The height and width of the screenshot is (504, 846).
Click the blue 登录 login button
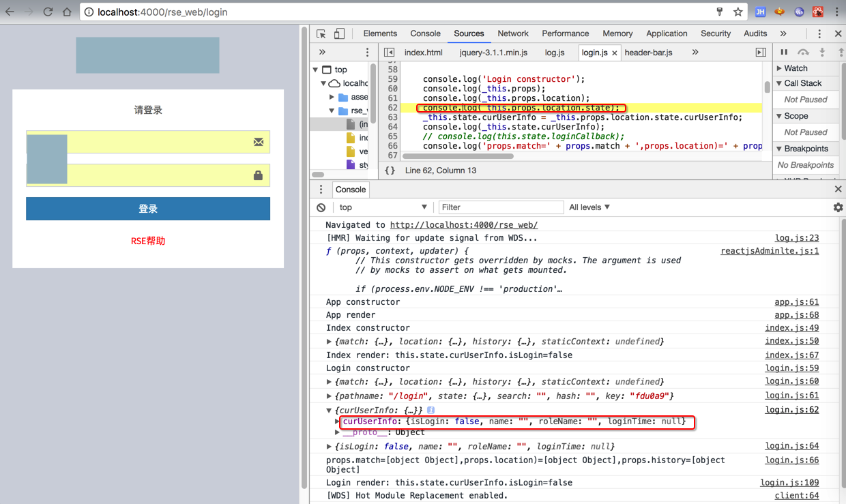pyautogui.click(x=148, y=209)
